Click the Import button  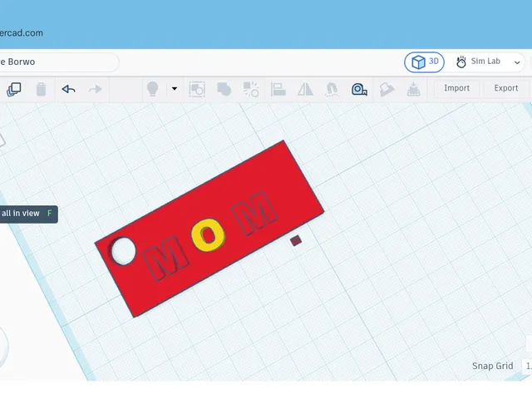(456, 88)
